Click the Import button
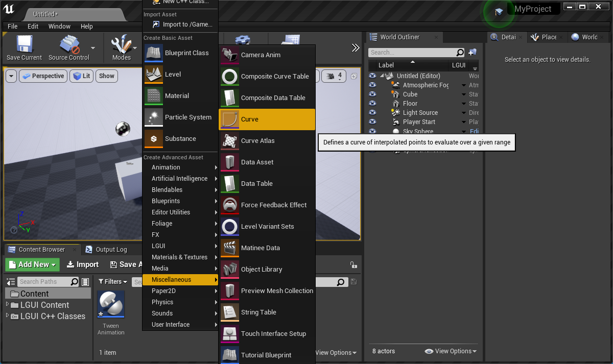Viewport: 613px width, 364px height. tap(83, 264)
